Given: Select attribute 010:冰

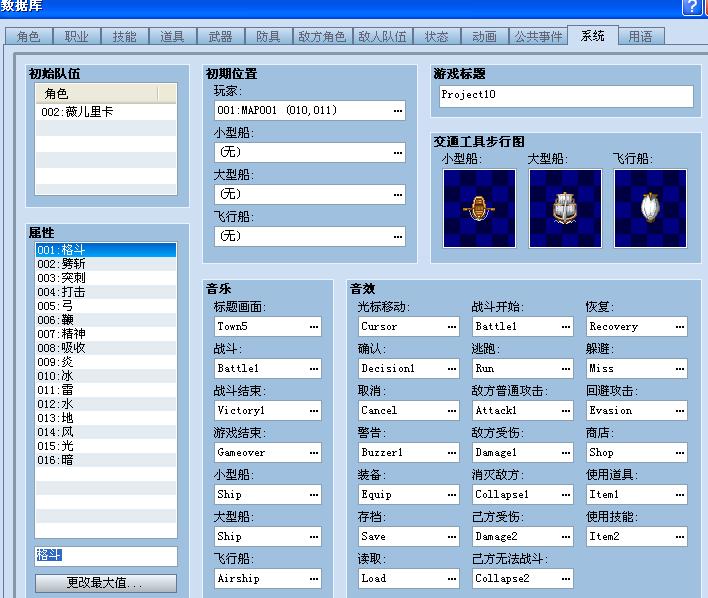Looking at the screenshot, I should tap(106, 376).
